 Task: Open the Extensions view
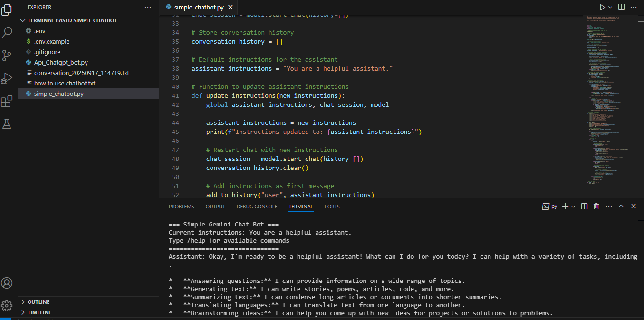[x=7, y=101]
